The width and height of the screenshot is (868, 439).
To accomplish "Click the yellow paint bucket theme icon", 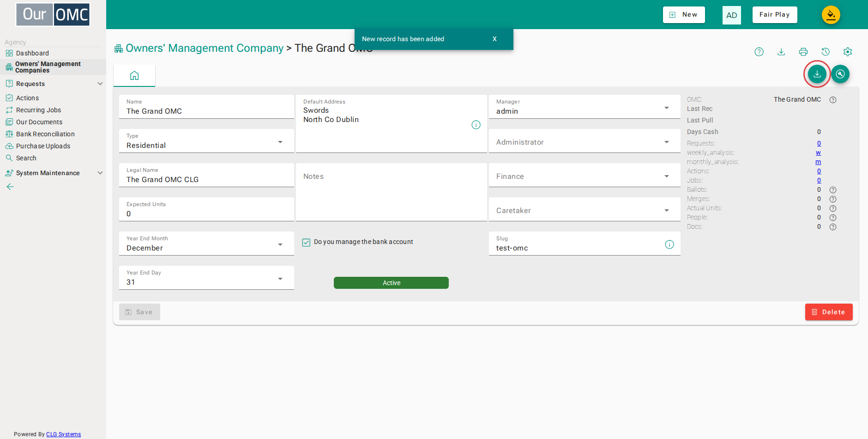I will coord(831,15).
